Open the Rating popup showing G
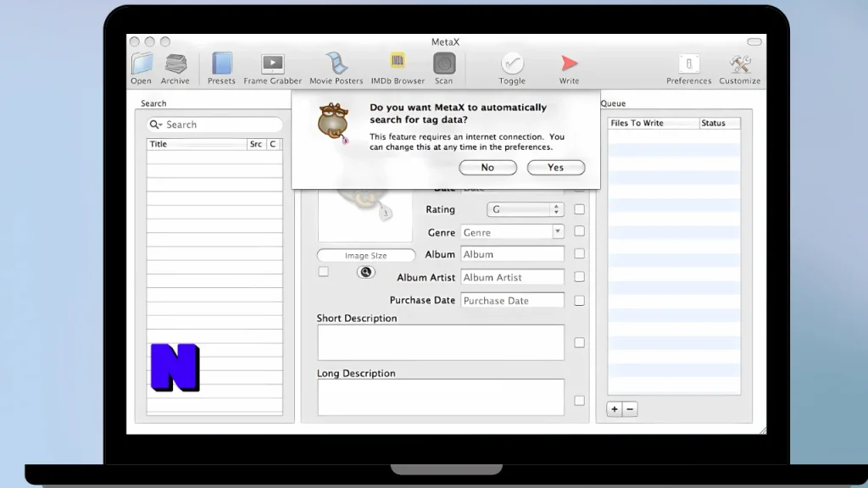 tap(526, 209)
